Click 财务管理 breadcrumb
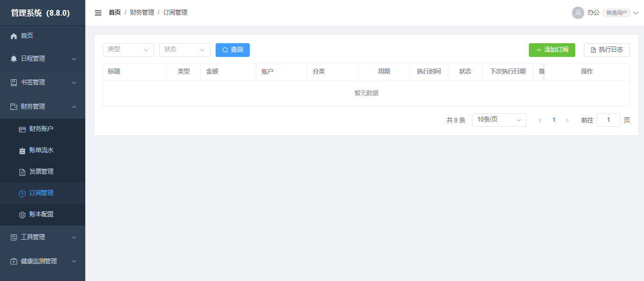 click(142, 13)
